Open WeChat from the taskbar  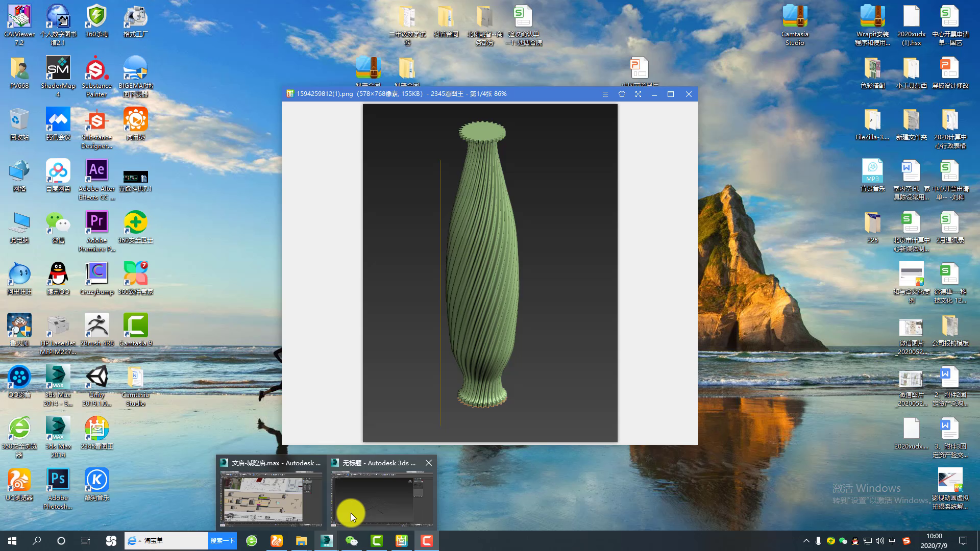click(352, 541)
